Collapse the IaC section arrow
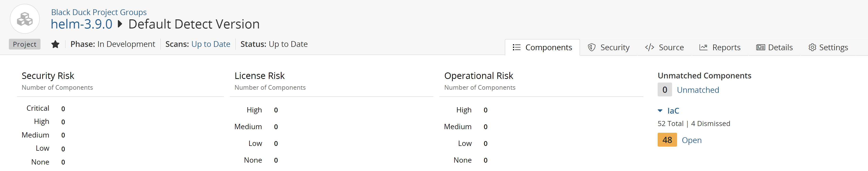This screenshot has width=868, height=171. (660, 111)
